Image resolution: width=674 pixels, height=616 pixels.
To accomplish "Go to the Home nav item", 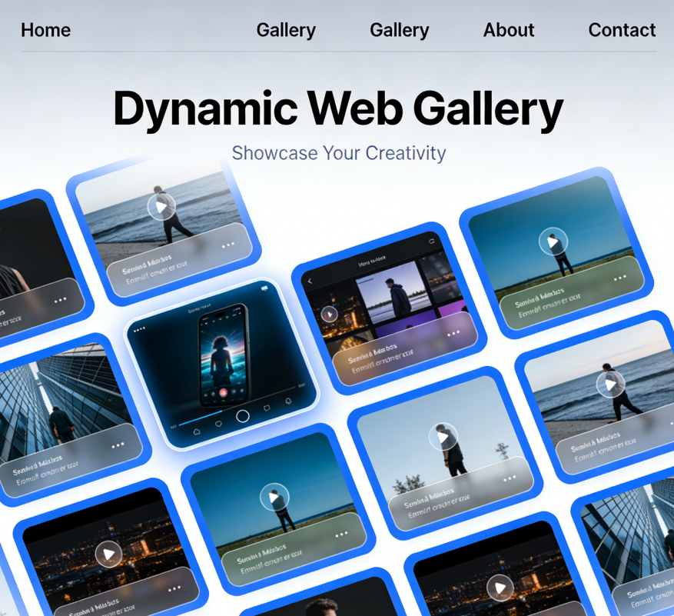I will [x=45, y=30].
